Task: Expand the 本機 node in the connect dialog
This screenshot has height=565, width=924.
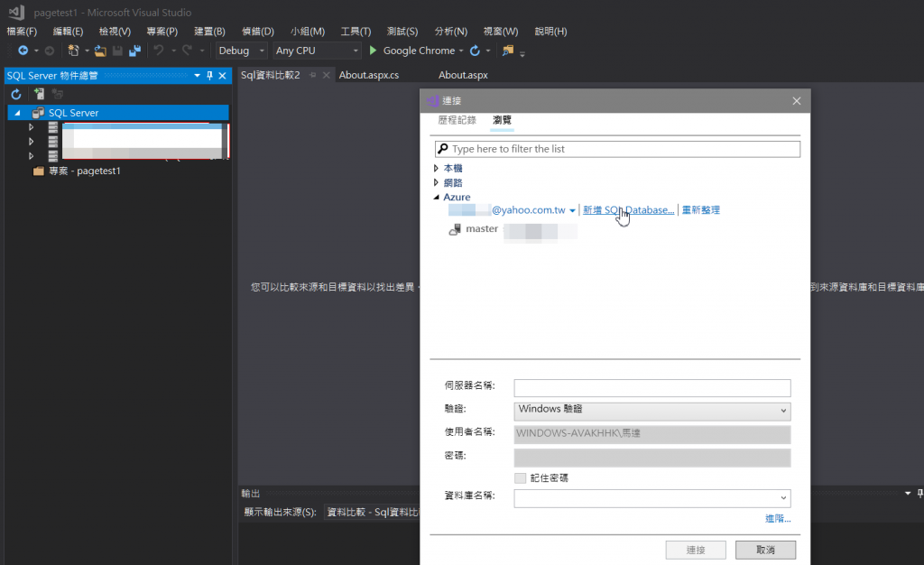Action: point(436,168)
